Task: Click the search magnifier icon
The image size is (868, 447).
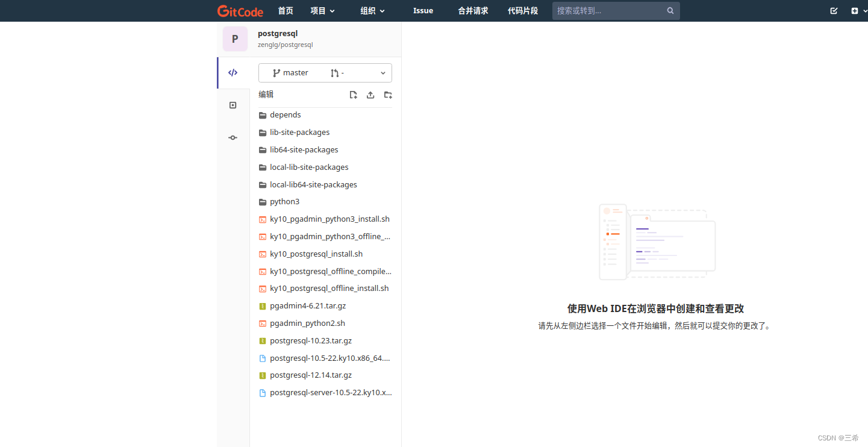Action: 670,11
